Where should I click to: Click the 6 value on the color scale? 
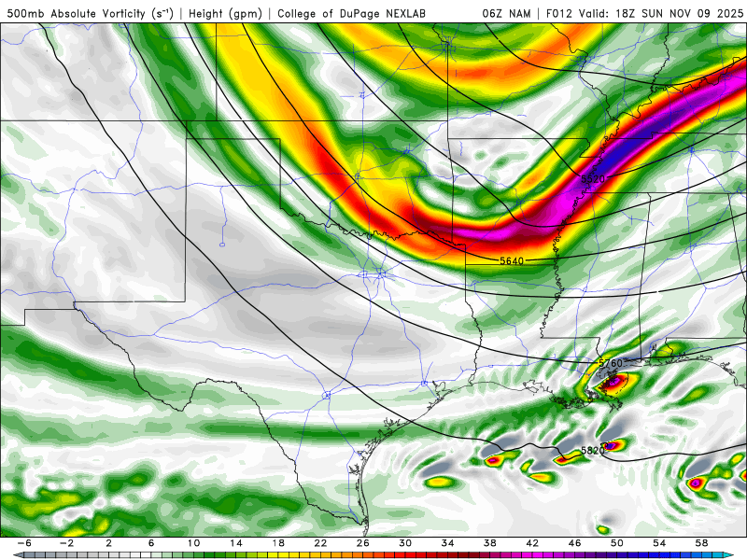coord(151,543)
